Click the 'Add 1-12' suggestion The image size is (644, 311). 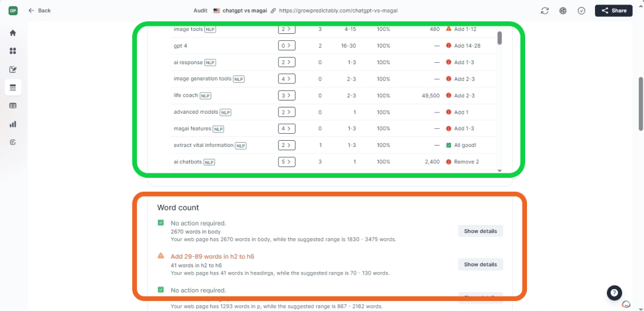[x=465, y=29]
